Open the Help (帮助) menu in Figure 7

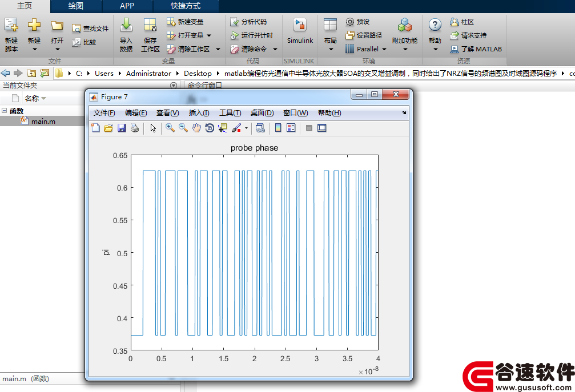(329, 113)
